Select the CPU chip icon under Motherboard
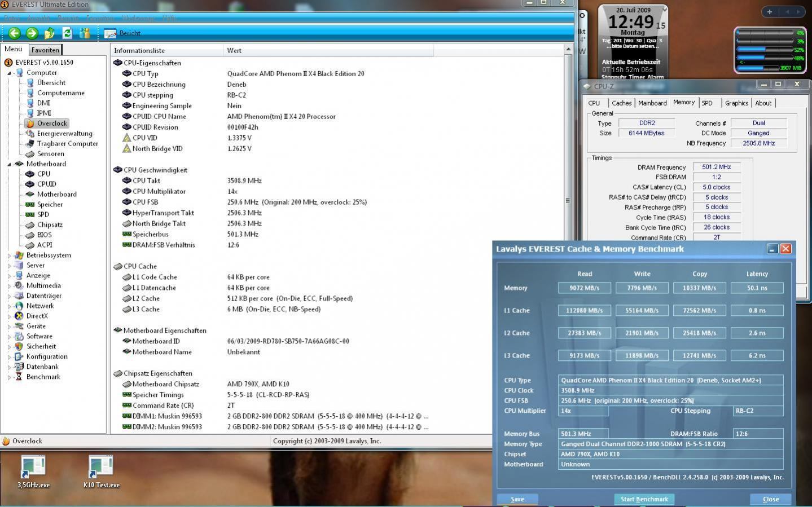The height and width of the screenshot is (507, 812). click(x=30, y=174)
